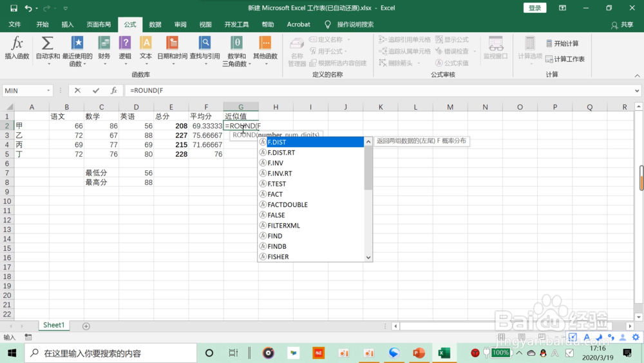Expand the formula bar with the chevron

(x=637, y=90)
